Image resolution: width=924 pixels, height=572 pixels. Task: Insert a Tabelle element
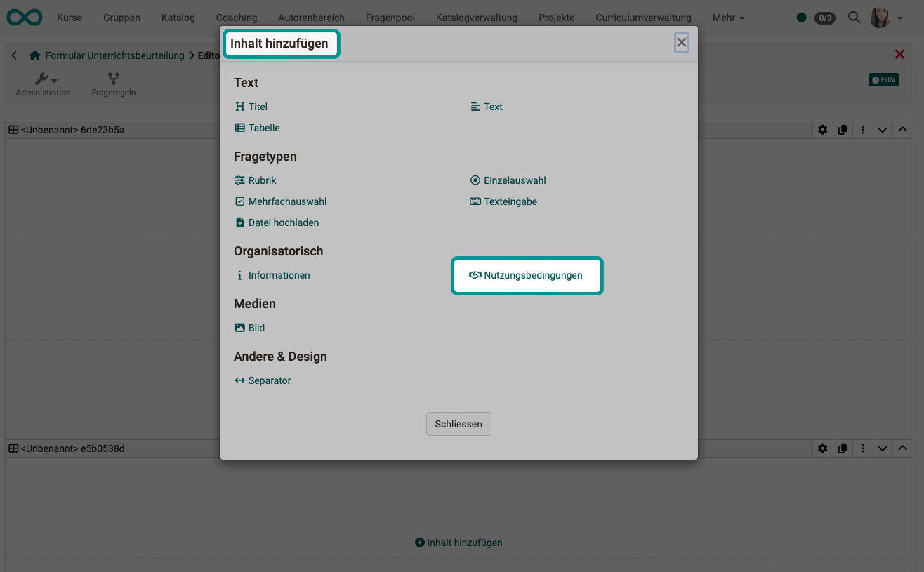(x=258, y=128)
